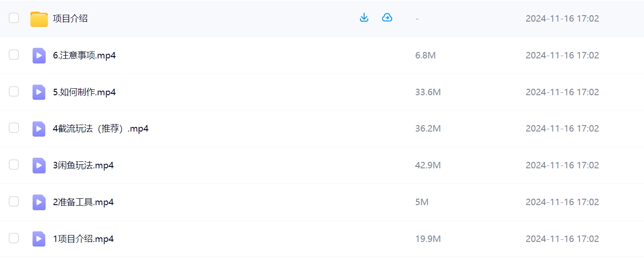
Task: Enable the checkbox for 2准备工具.mp4
Action: 14,201
